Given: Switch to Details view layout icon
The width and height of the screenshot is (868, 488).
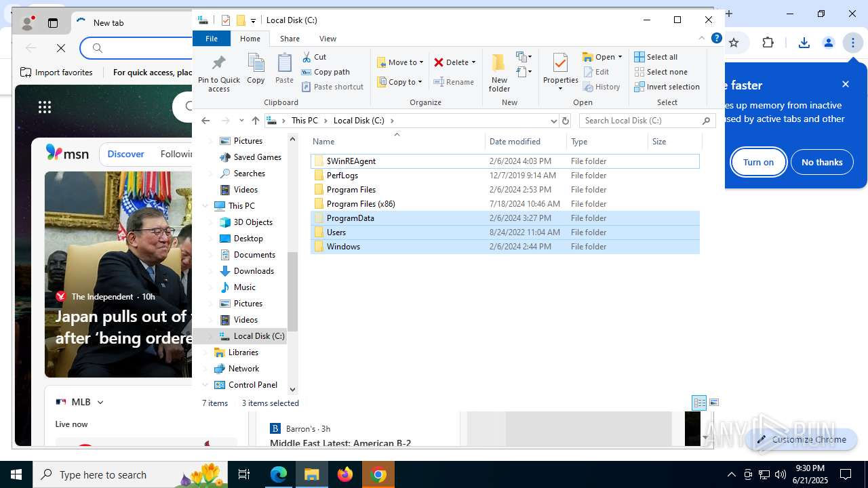Looking at the screenshot, I should tap(699, 403).
